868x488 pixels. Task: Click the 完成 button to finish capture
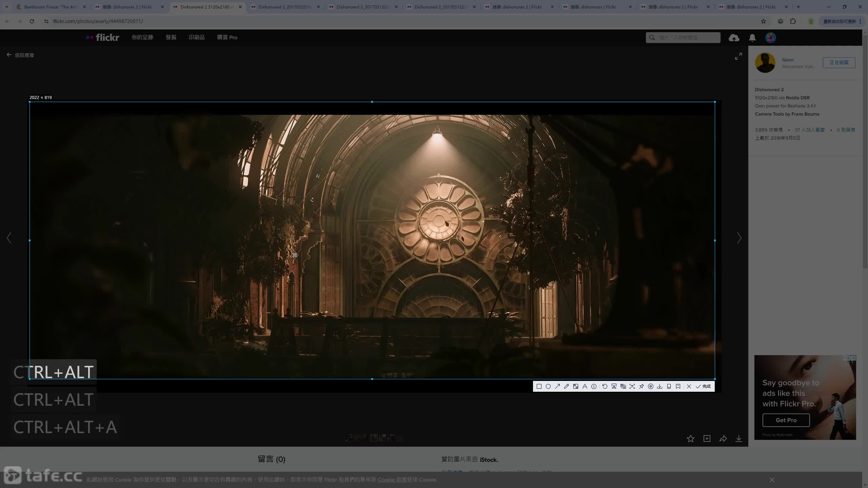point(704,386)
